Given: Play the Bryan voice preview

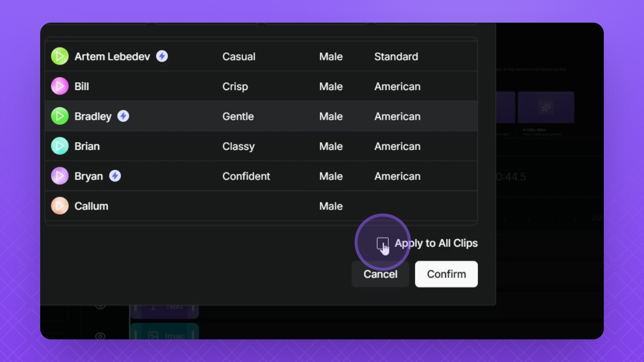Looking at the screenshot, I should click(60, 176).
